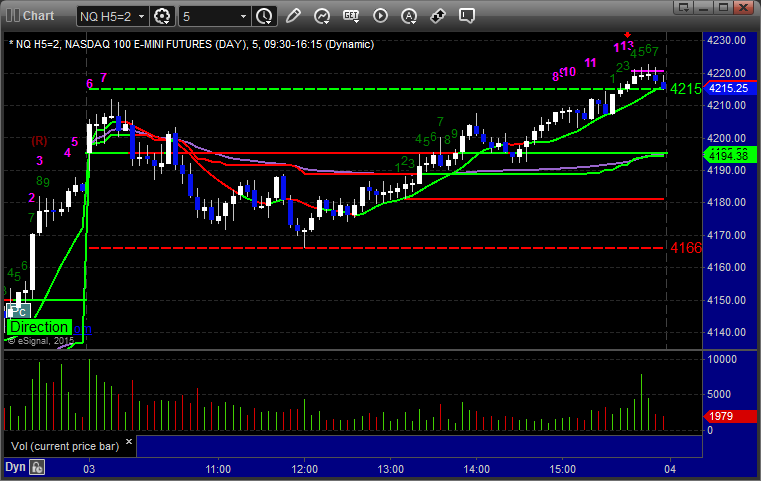The image size is (761, 481).
Task: Open the GET studies menu
Action: (x=351, y=16)
